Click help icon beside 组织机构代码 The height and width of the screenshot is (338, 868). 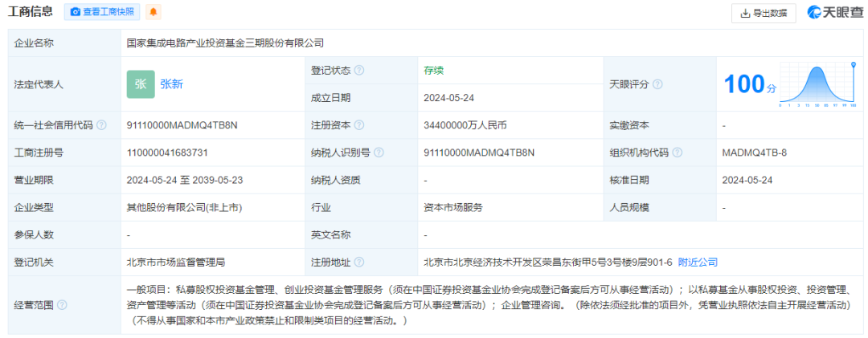point(677,153)
